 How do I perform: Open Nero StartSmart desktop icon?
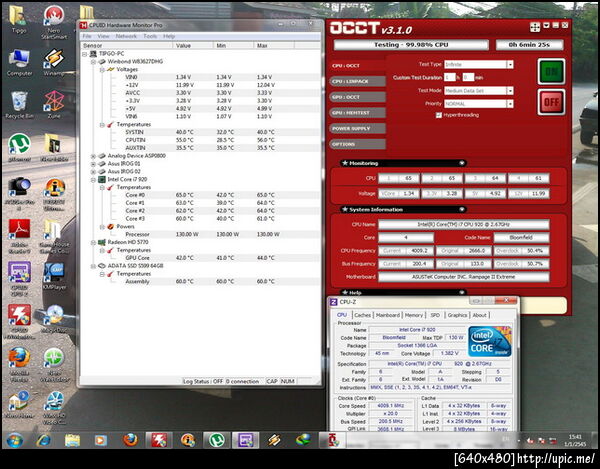tap(54, 22)
